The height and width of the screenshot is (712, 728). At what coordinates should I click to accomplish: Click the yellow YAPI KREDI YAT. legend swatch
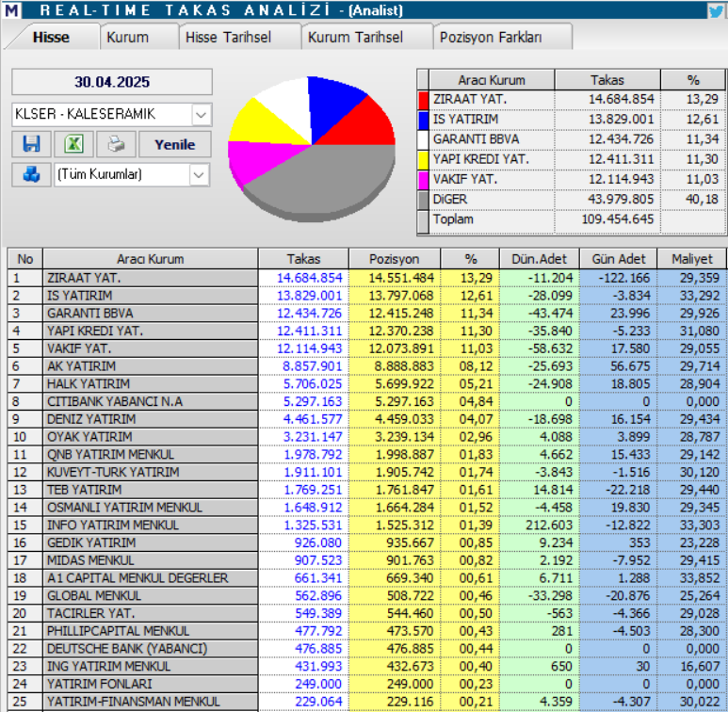pyautogui.click(x=423, y=160)
